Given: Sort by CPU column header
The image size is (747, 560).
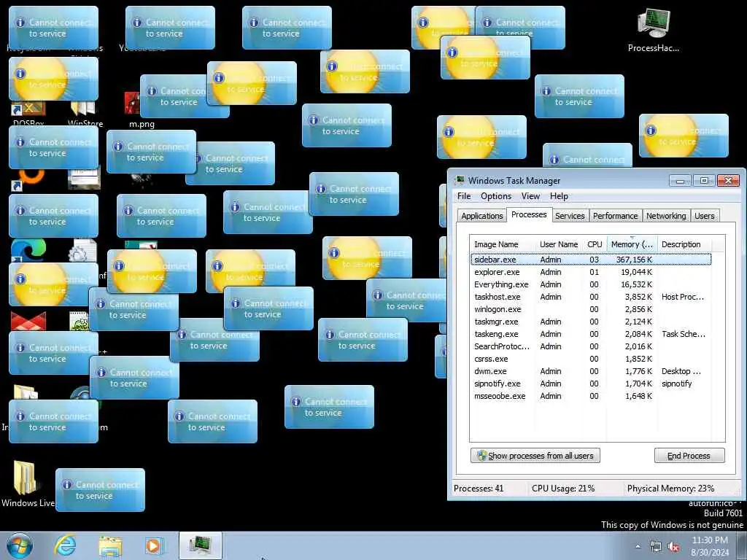Looking at the screenshot, I should click(x=595, y=244).
